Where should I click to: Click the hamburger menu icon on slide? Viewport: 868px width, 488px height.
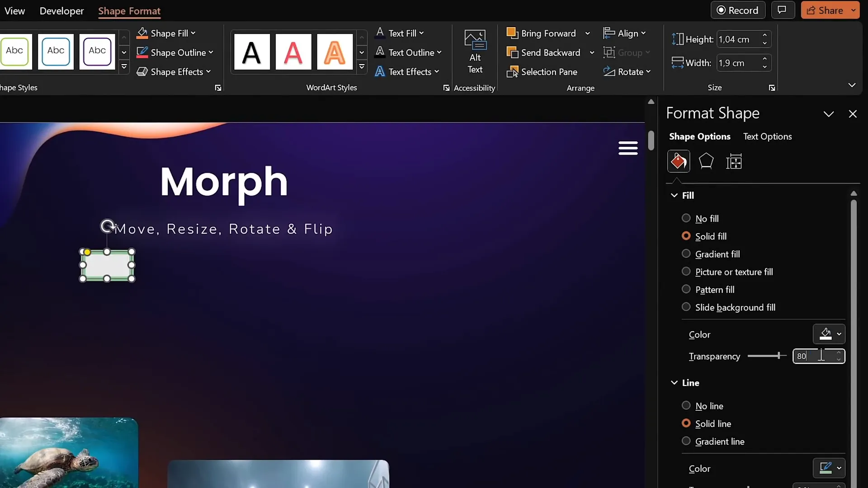tap(628, 148)
